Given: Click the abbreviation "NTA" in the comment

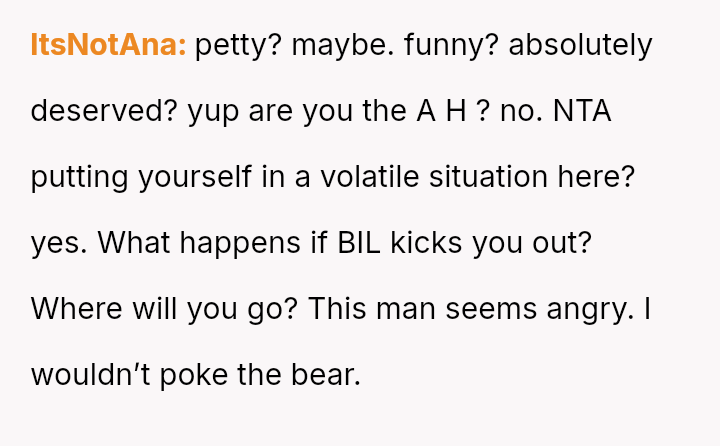Looking at the screenshot, I should pyautogui.click(x=581, y=111).
